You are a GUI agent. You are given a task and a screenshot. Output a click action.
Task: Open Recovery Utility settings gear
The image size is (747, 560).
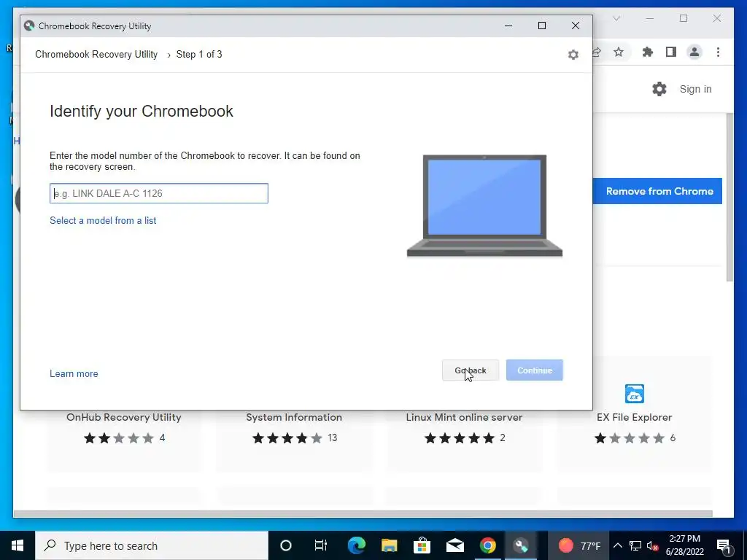point(573,55)
